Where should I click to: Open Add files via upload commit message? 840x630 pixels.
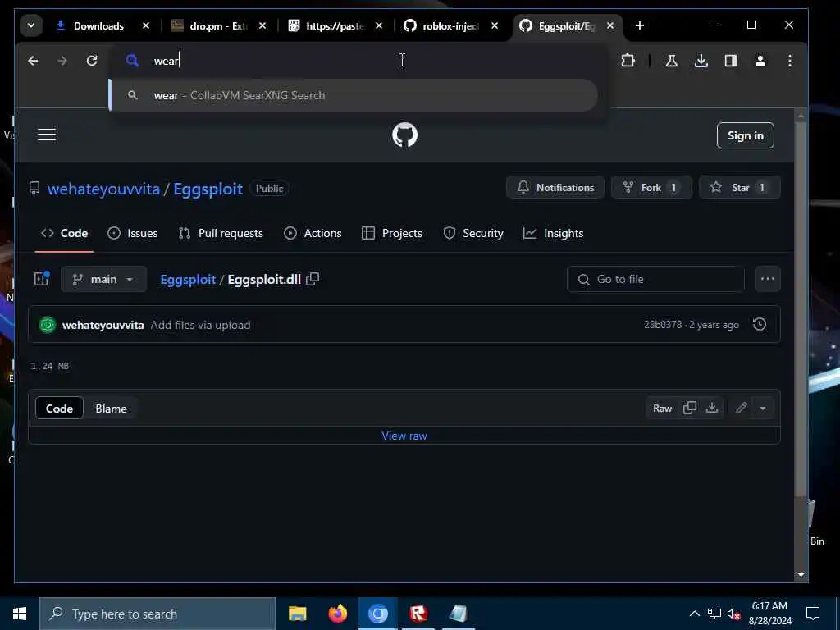click(200, 325)
